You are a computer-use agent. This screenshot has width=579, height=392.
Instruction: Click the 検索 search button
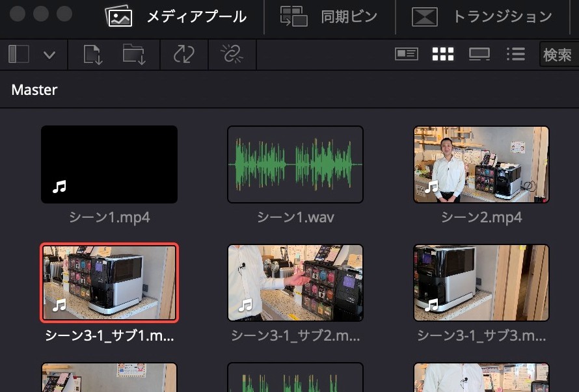tap(558, 55)
